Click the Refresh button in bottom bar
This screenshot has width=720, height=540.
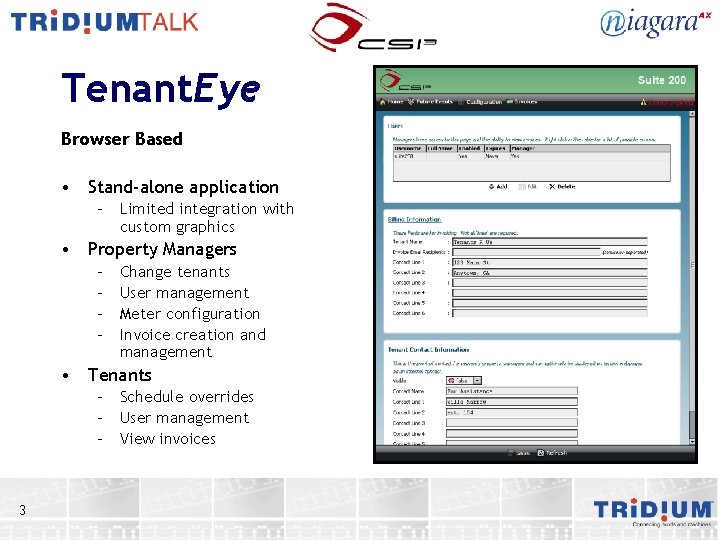[552, 453]
